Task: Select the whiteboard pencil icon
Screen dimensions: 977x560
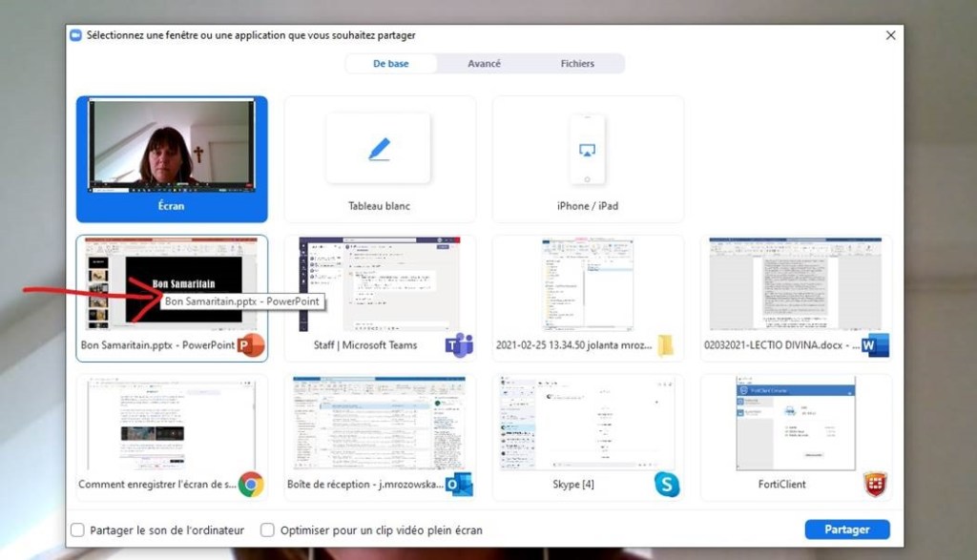Action: pyautogui.click(x=379, y=149)
